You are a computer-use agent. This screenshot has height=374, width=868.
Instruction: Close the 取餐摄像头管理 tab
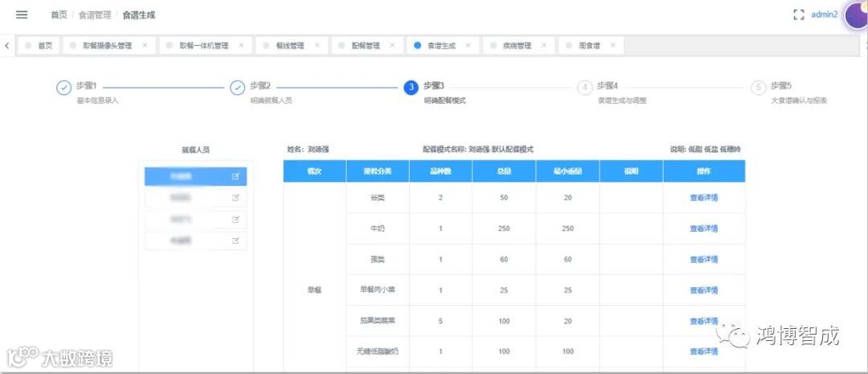pyautogui.click(x=145, y=45)
